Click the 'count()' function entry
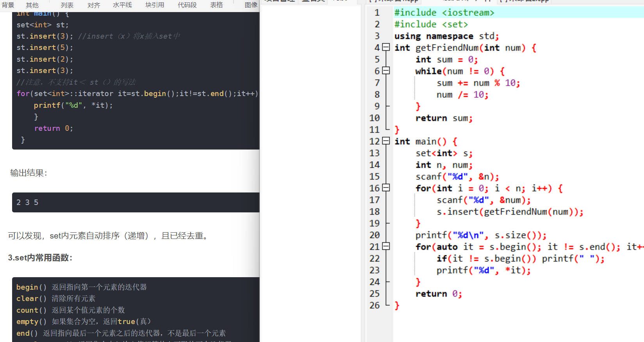Viewport: 644px width, 342px height. [71, 310]
